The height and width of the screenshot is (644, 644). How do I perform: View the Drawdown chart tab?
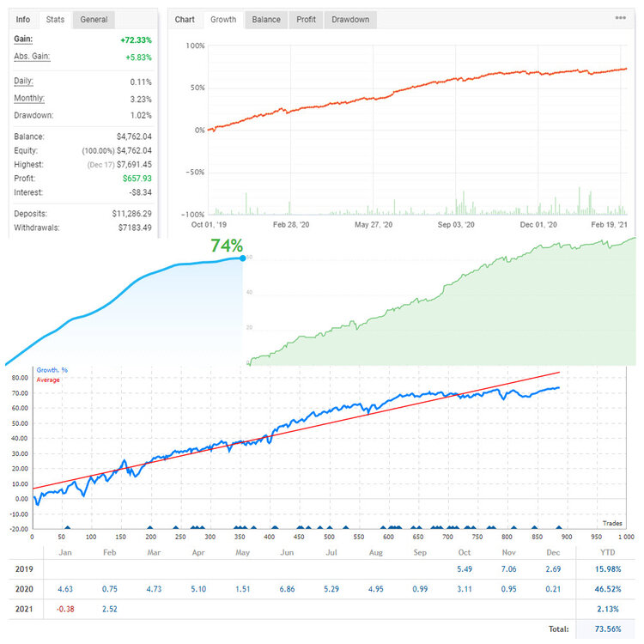coord(350,19)
